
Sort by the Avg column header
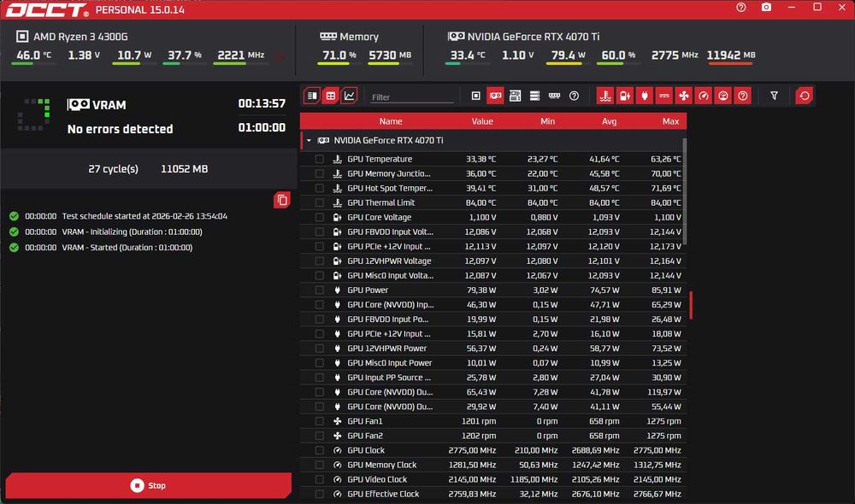[609, 121]
